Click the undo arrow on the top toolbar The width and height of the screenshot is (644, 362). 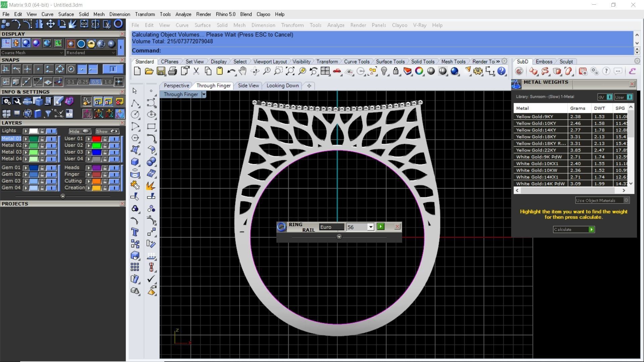click(231, 71)
